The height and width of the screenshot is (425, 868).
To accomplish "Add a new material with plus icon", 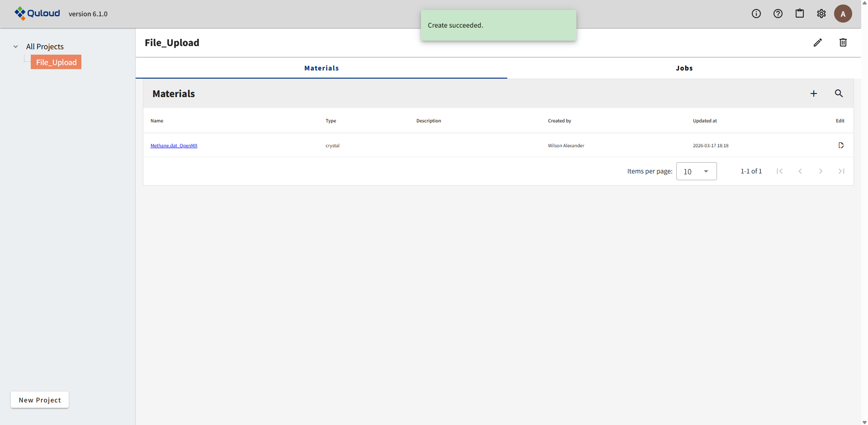I will click(813, 93).
